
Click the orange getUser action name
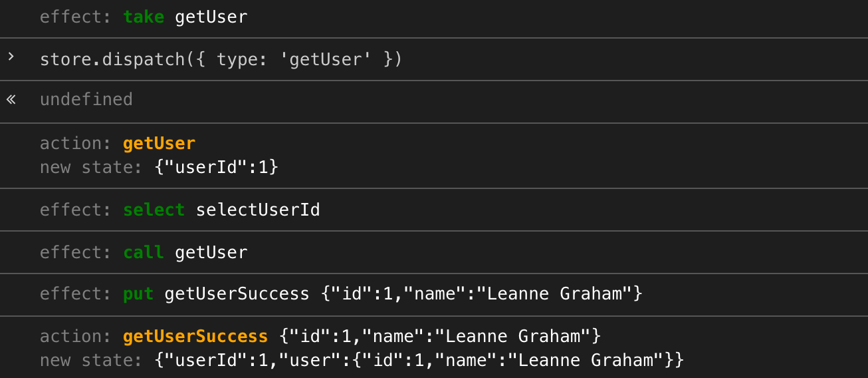tap(160, 143)
